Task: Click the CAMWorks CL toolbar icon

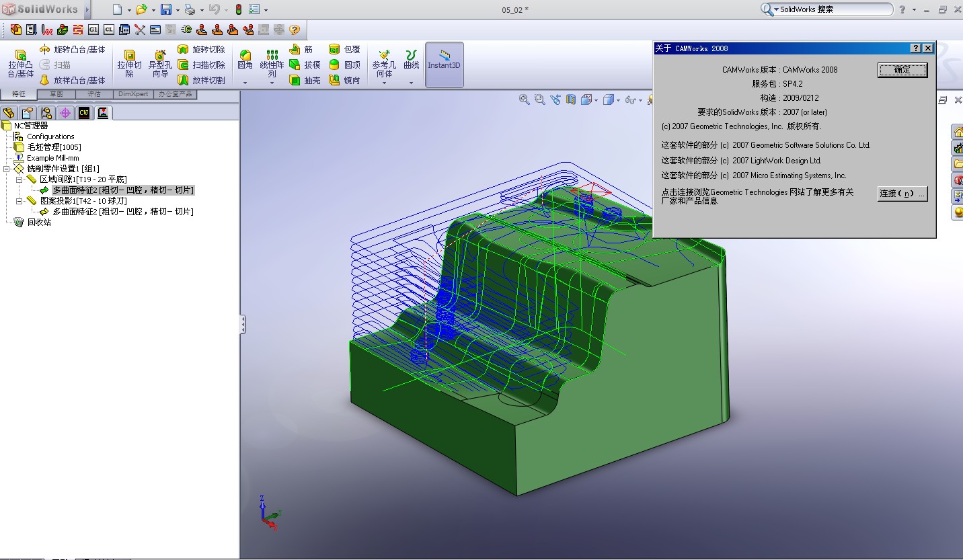Action: [108, 30]
